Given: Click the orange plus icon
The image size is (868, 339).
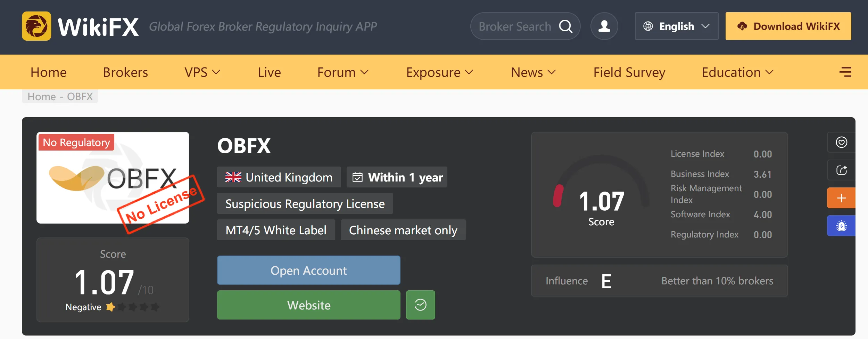Looking at the screenshot, I should (841, 198).
